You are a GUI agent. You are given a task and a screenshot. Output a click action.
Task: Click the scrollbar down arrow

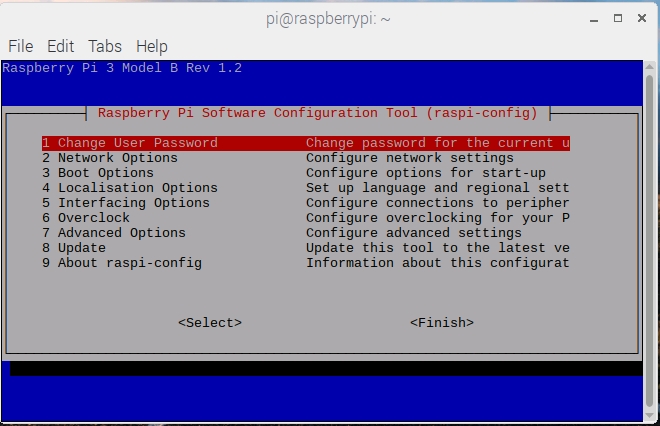[x=649, y=415]
